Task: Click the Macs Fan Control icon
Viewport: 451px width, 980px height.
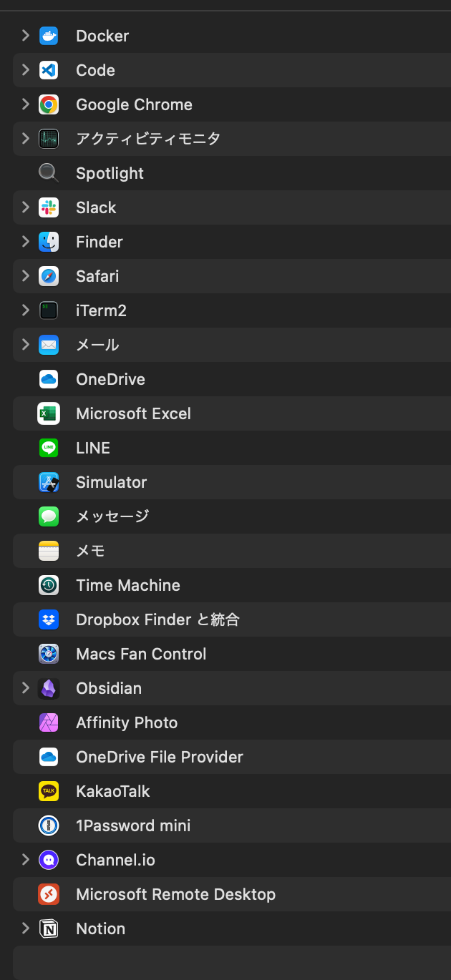Action: pos(49,654)
